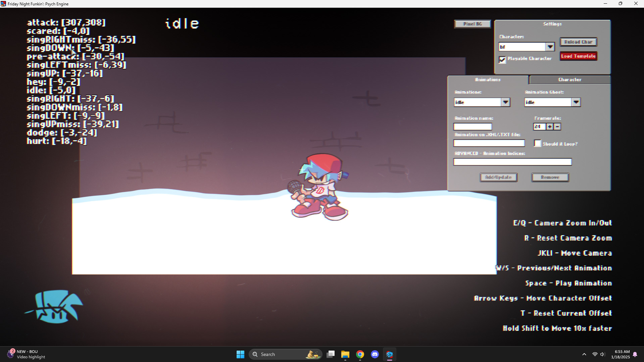Open the Windows Start menu
This screenshot has height=362, width=644.
(240, 354)
